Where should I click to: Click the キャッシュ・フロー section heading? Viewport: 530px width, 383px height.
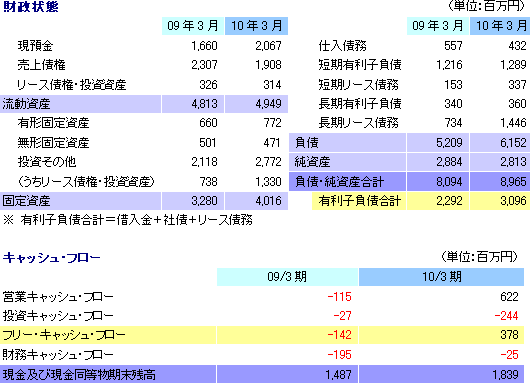(52, 258)
